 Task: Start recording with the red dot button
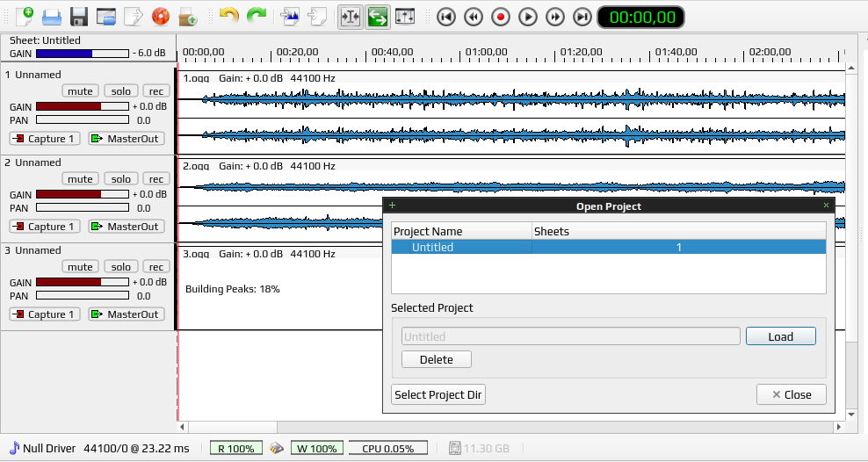501,18
